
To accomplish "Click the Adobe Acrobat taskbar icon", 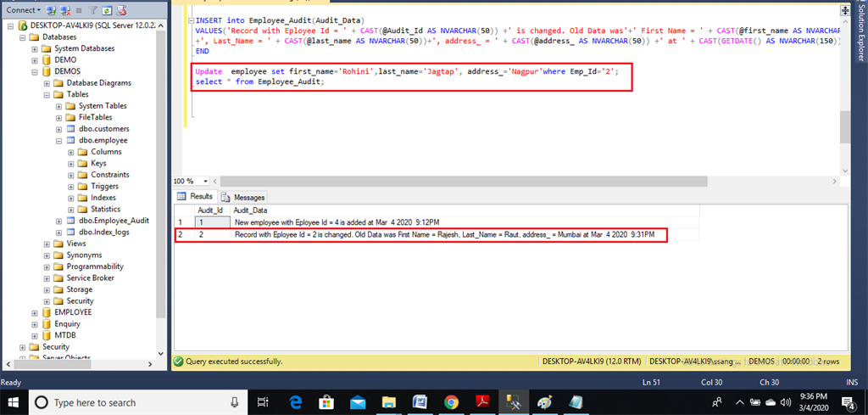I will coord(481,402).
